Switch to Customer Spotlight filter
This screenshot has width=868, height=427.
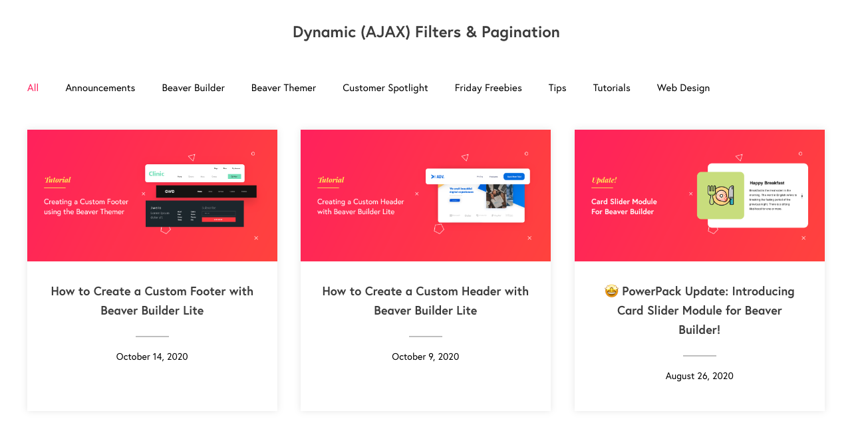pos(386,88)
